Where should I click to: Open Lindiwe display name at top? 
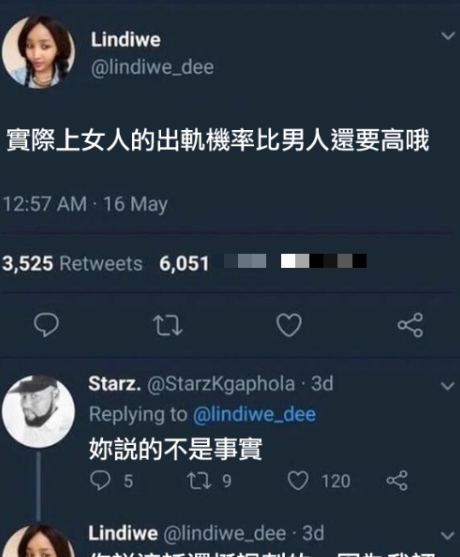(x=126, y=39)
